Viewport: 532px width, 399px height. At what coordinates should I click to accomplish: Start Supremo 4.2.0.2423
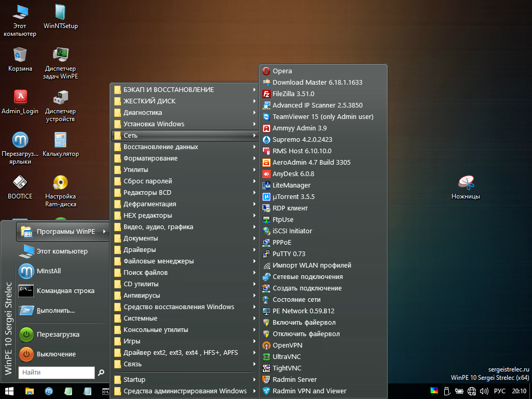click(323, 139)
